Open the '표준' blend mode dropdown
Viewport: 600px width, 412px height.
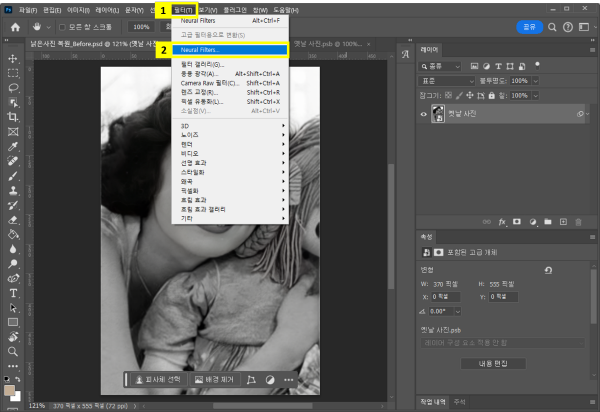point(446,81)
